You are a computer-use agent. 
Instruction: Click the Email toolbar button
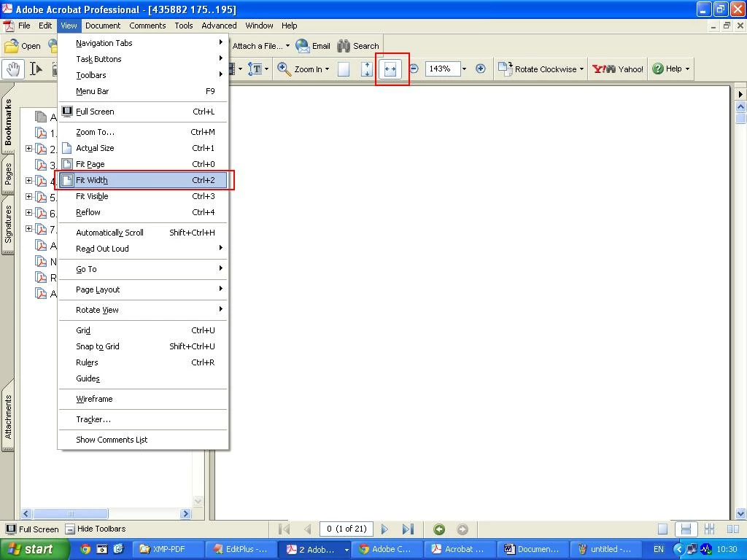pos(313,46)
